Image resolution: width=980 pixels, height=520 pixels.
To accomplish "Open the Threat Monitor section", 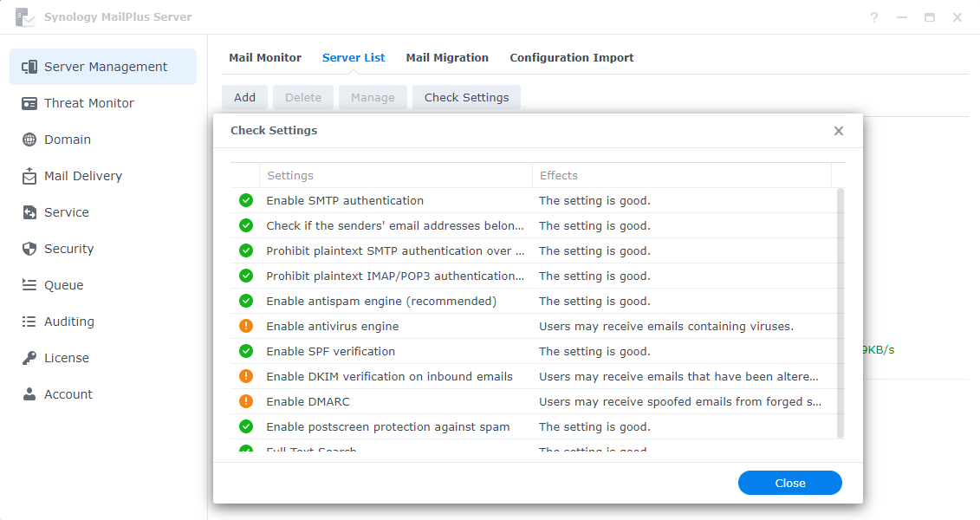I will click(88, 102).
